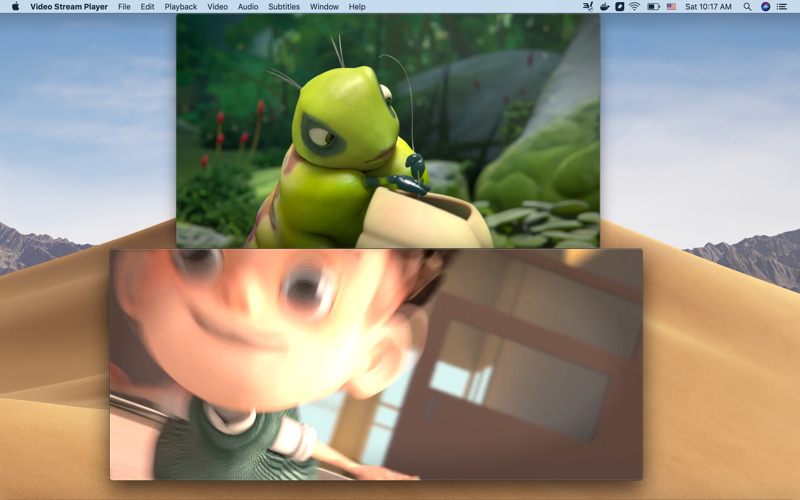Viewport: 800px width, 500px height.
Task: Open Notification Center list icon
Action: [x=782, y=7]
